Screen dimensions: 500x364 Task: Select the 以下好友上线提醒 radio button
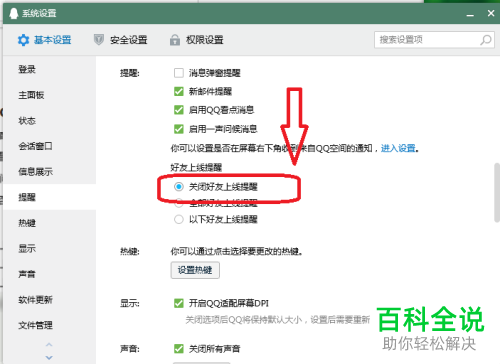179,219
